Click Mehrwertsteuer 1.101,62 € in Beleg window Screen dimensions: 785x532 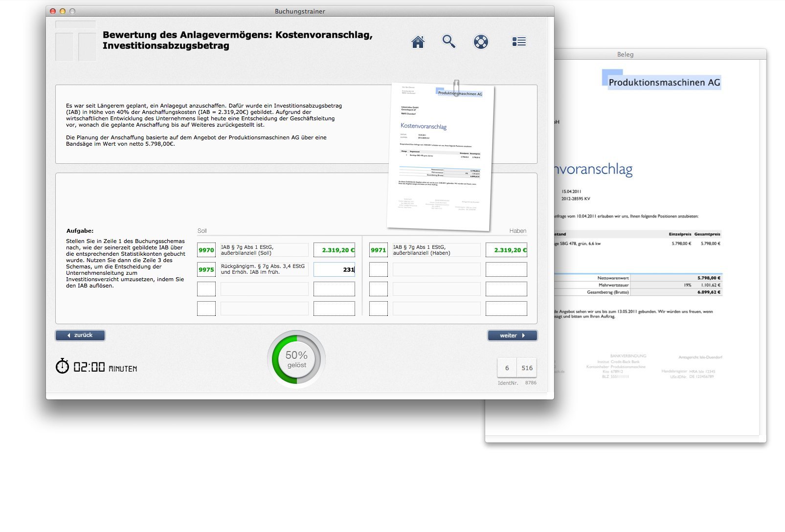[x=710, y=285]
